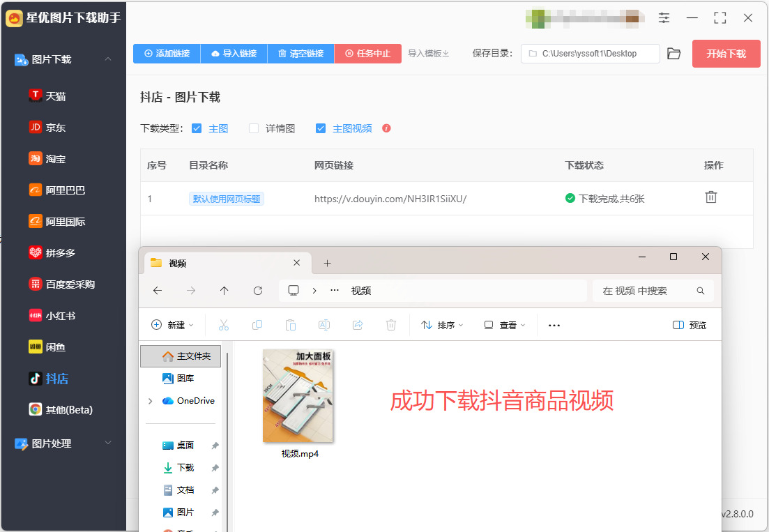Select 主文件夹 in Explorer navigation

click(x=181, y=356)
